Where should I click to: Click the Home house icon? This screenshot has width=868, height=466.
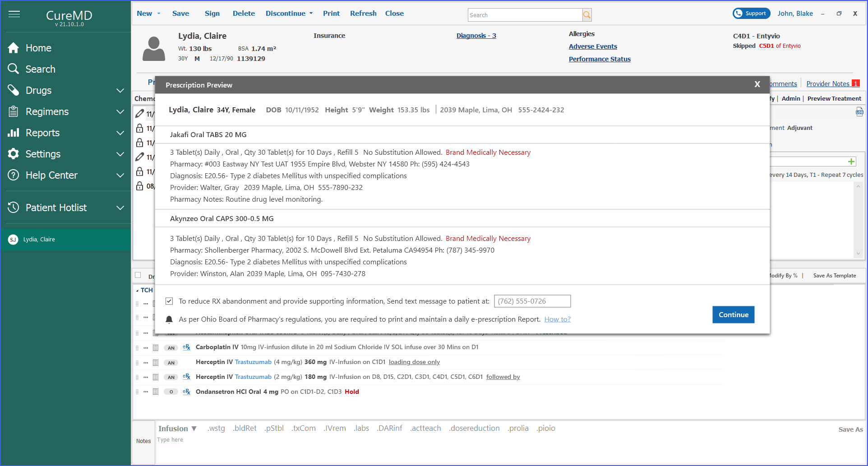click(x=14, y=48)
